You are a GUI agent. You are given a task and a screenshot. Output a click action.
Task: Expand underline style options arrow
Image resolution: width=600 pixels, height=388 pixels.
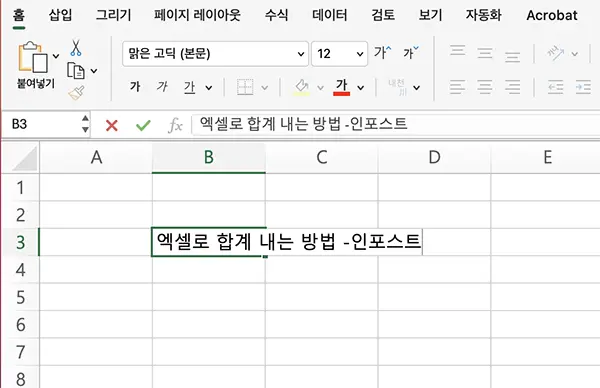(x=209, y=88)
